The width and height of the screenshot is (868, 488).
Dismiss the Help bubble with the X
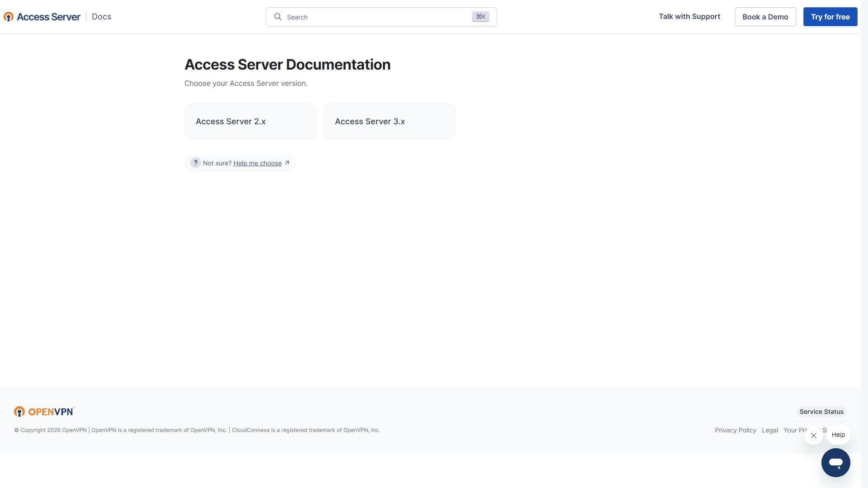pos(813,436)
